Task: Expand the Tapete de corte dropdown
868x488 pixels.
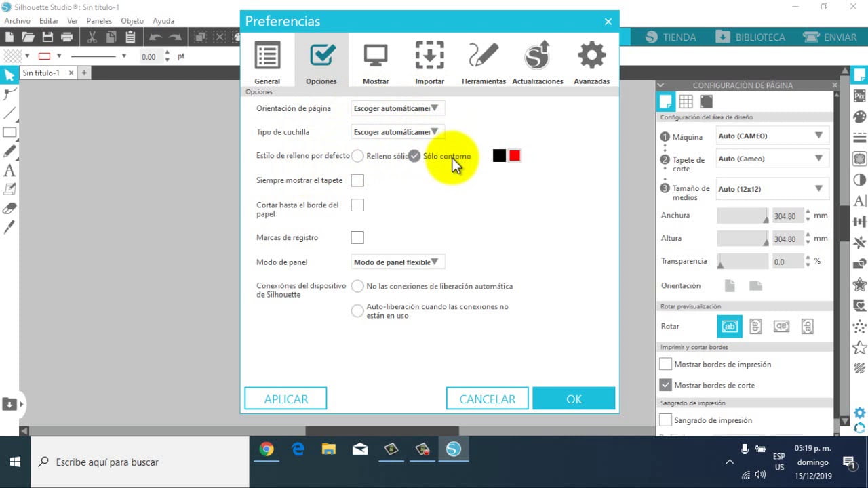Action: [772, 159]
